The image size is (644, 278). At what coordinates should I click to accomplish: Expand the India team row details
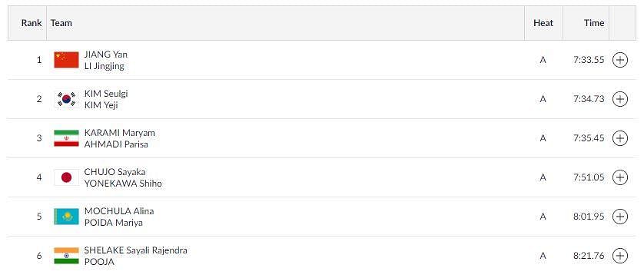tap(619, 256)
